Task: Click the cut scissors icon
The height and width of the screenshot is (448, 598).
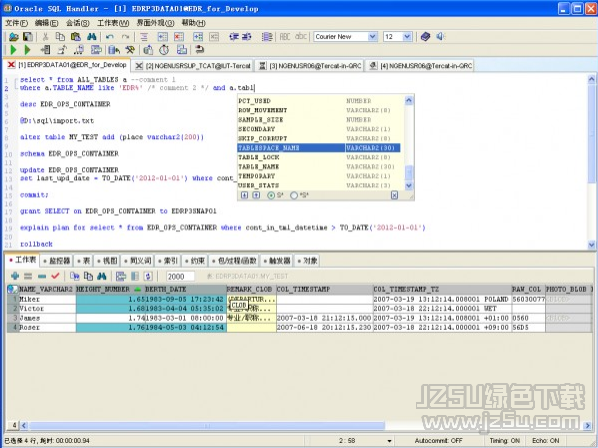Action: tap(45, 37)
